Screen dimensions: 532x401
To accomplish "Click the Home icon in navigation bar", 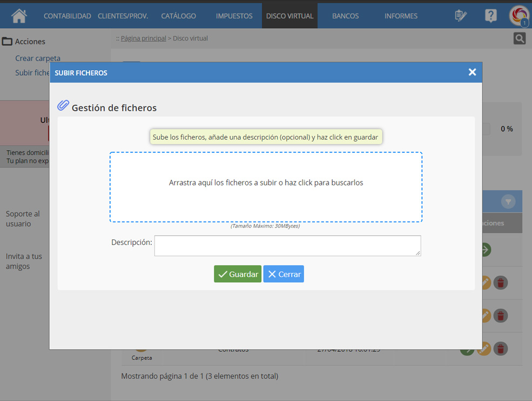I will tap(19, 16).
